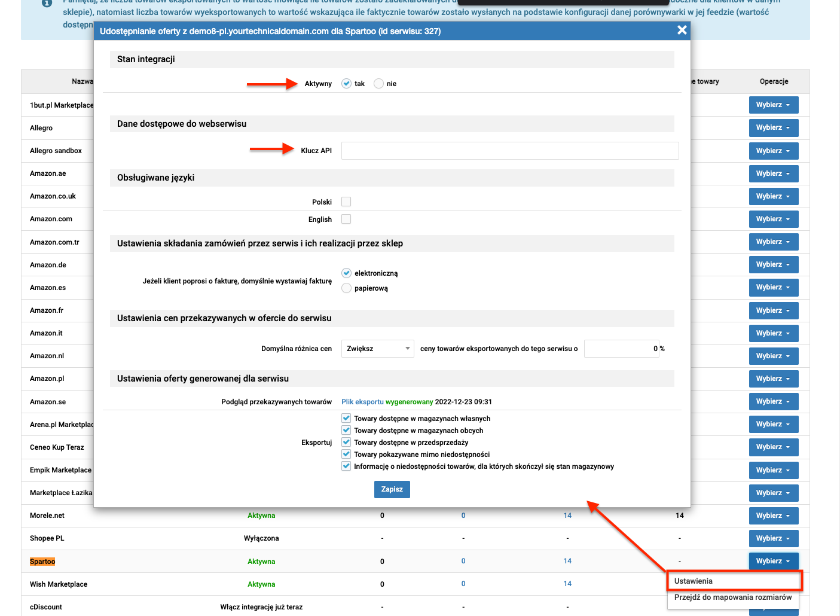Open Wybierz dropdown for Morele.net
This screenshot has width=840, height=616.
(x=774, y=516)
